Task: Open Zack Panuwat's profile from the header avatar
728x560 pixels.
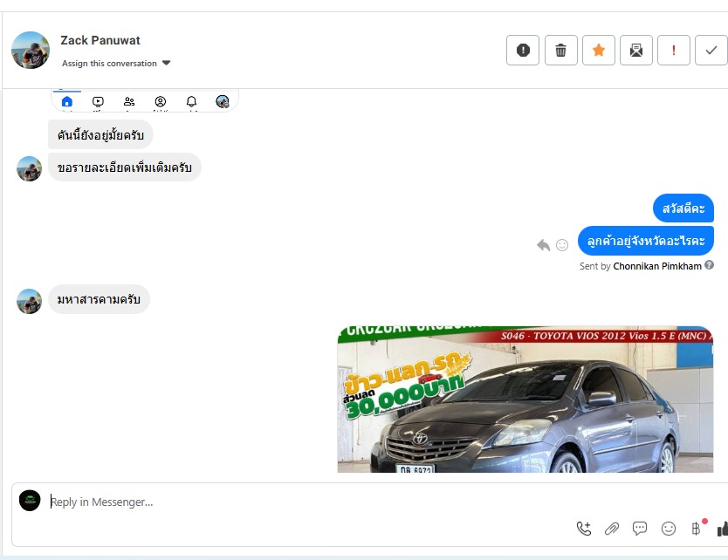Action: 31,50
